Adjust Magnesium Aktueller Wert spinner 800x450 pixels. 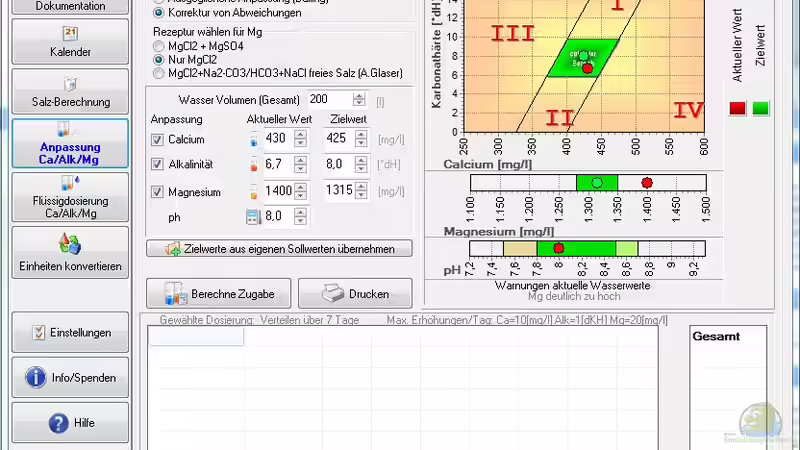point(300,190)
